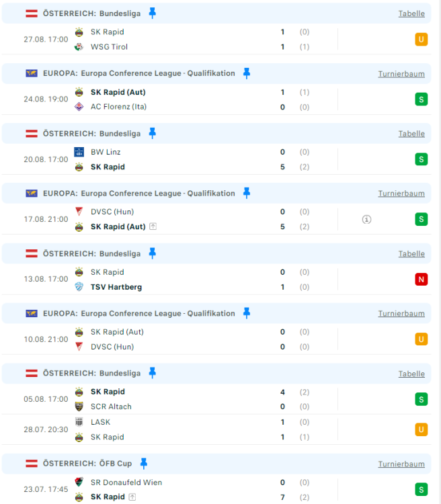Toggle the pin on the Bundesliga header above BW Linz
Screen dimensions: 441x504
[152, 133]
